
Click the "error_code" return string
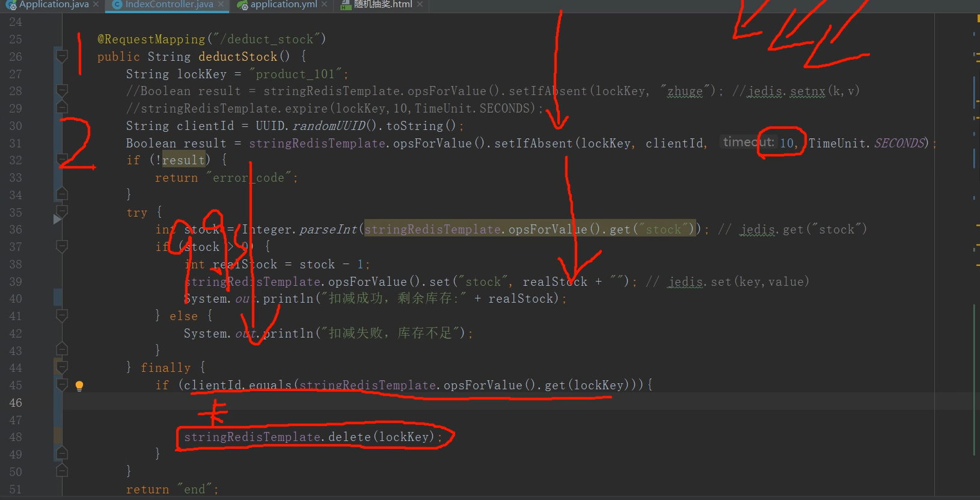[249, 177]
